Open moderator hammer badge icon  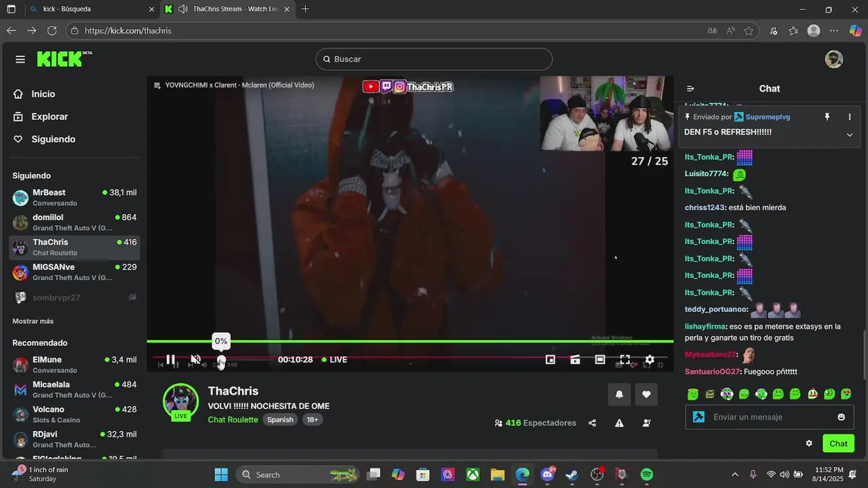(x=698, y=417)
